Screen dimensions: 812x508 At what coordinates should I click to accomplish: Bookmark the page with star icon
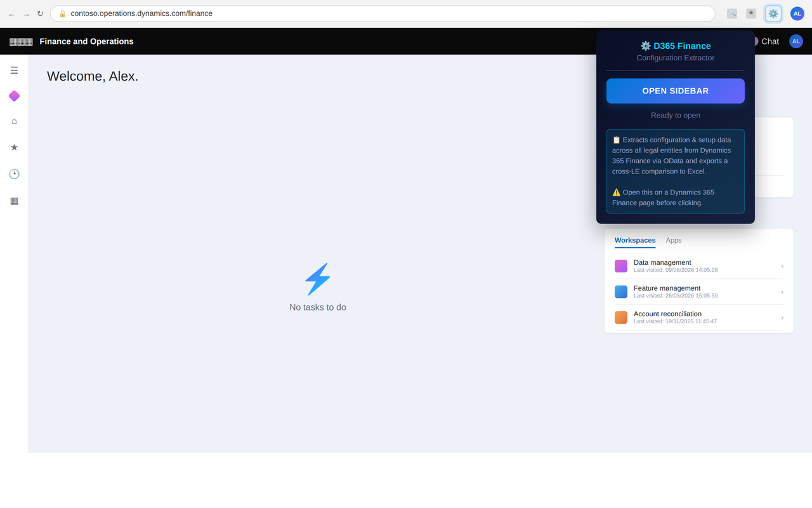(x=751, y=13)
